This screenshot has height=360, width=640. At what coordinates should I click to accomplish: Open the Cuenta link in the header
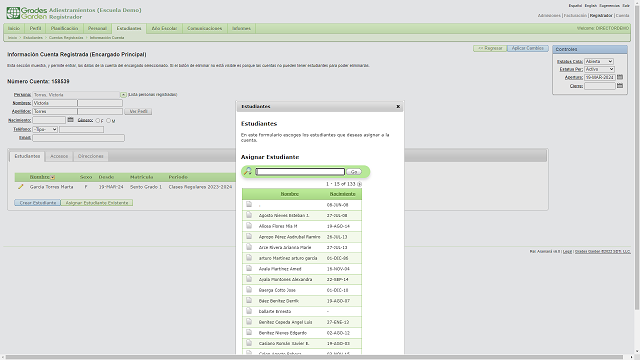tap(622, 16)
